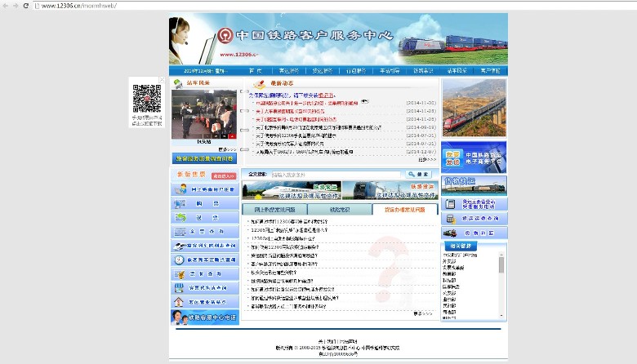Click the 最新动态 section icon
This screenshot has width=637, height=364.
coord(259,83)
